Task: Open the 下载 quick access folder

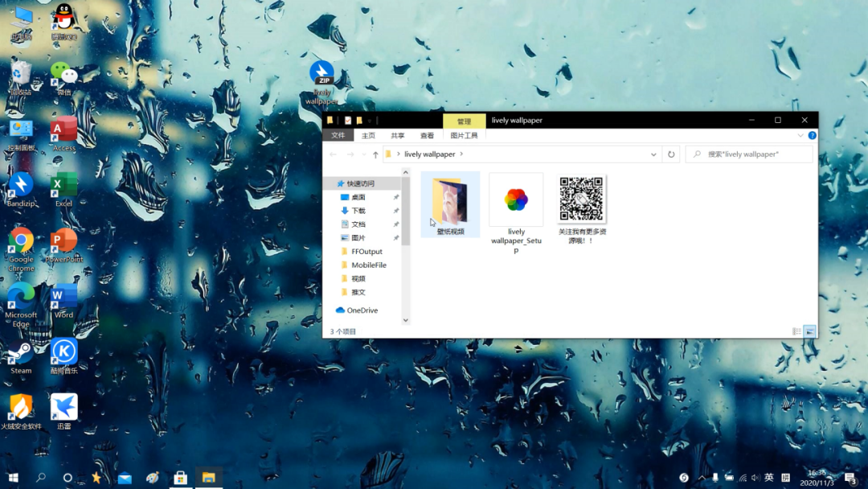Action: click(358, 211)
